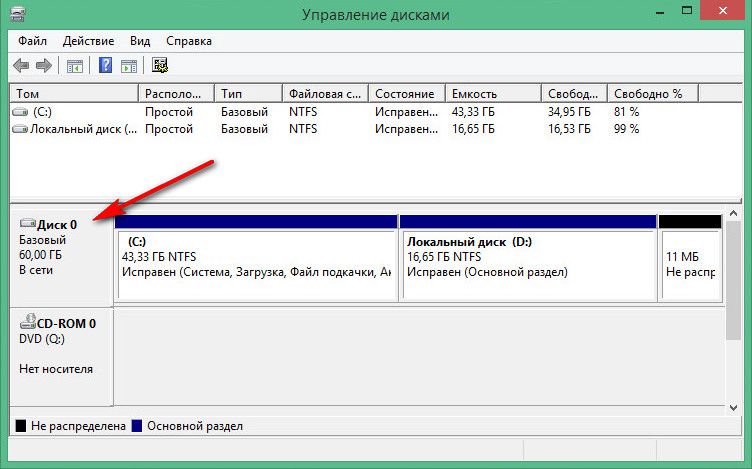
Task: Open the Вид menu
Action: pos(140,41)
